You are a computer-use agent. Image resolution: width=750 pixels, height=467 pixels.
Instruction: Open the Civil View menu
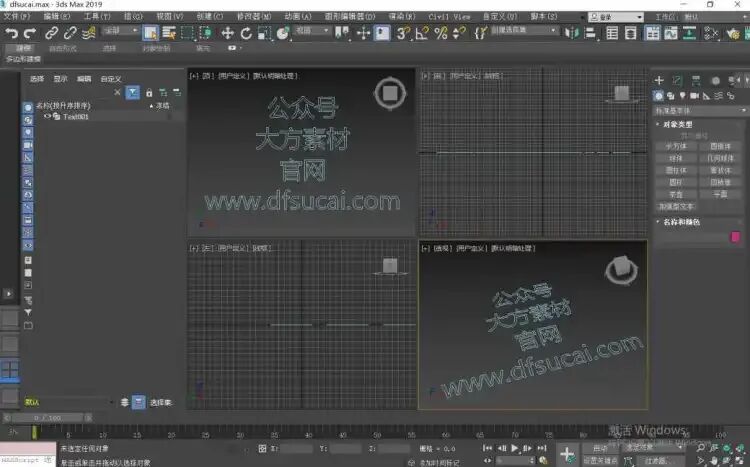coord(449,16)
